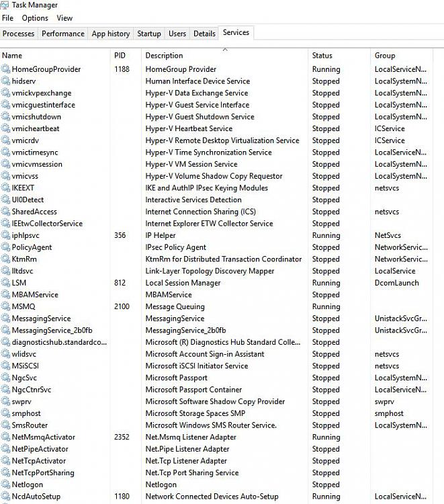
Task: Click the Message Queuing description
Action: coord(175,306)
